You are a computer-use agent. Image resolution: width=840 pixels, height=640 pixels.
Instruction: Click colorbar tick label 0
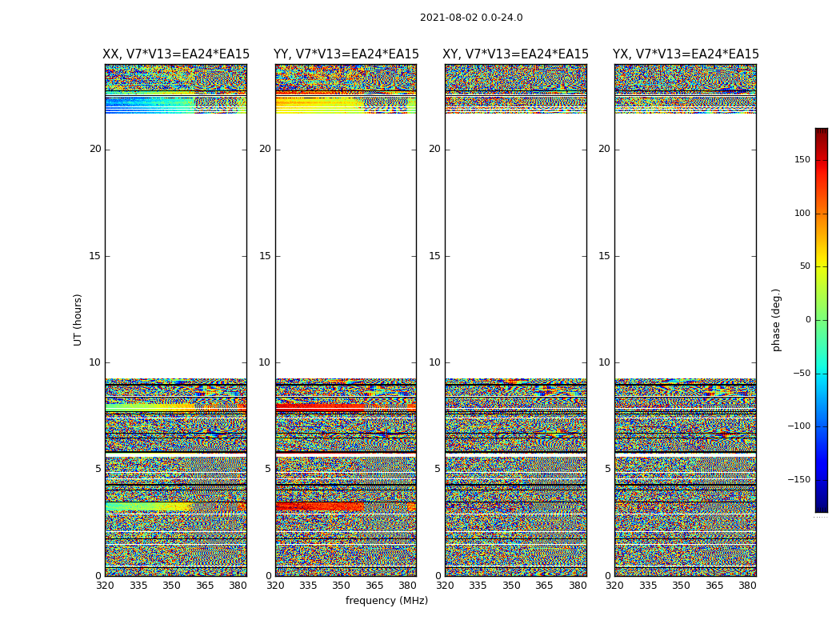coord(808,320)
